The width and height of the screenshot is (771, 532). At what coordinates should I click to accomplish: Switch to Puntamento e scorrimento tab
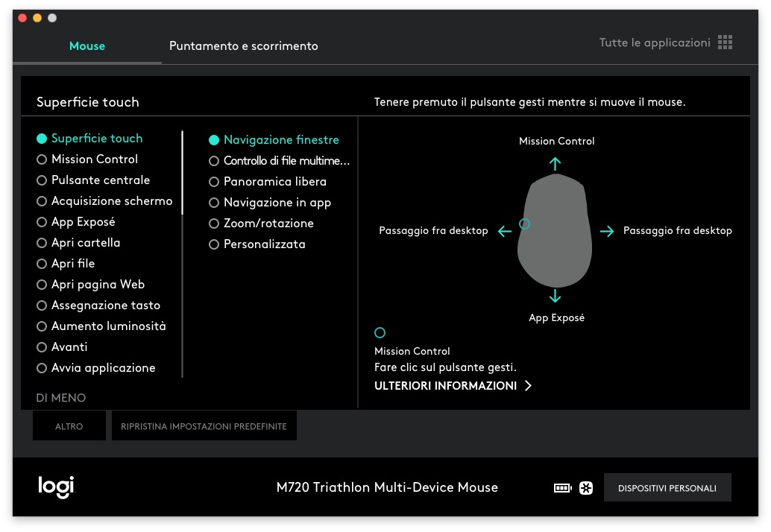pyautogui.click(x=243, y=46)
